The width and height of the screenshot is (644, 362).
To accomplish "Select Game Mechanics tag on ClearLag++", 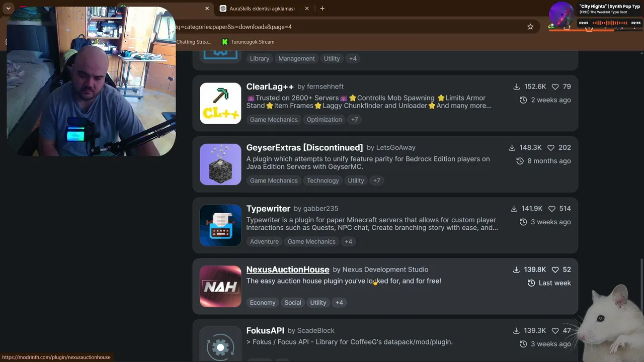I will tap(274, 120).
